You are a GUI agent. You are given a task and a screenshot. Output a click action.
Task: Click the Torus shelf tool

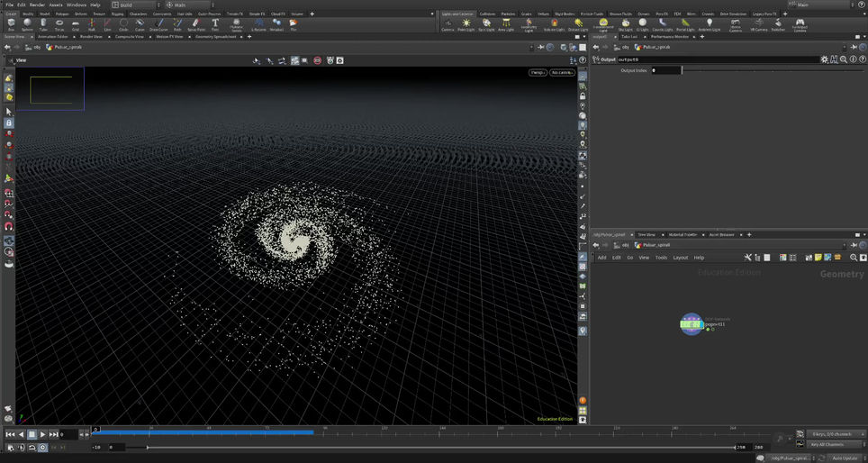coord(59,23)
